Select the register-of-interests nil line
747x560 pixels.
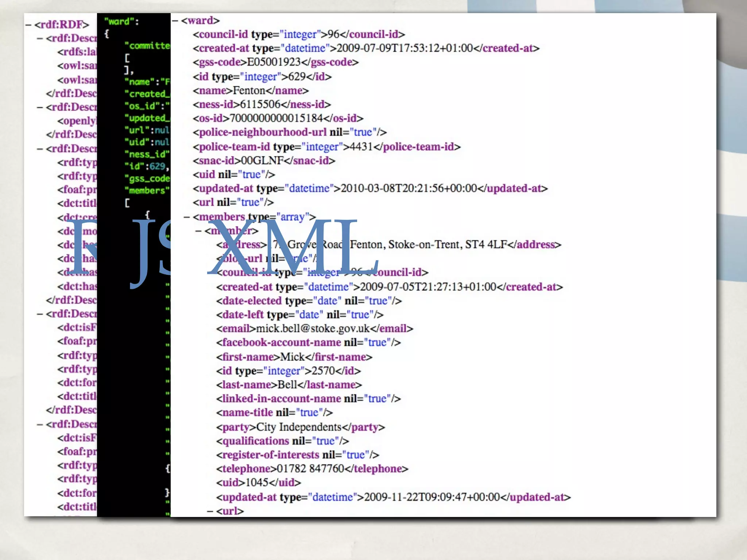(298, 455)
